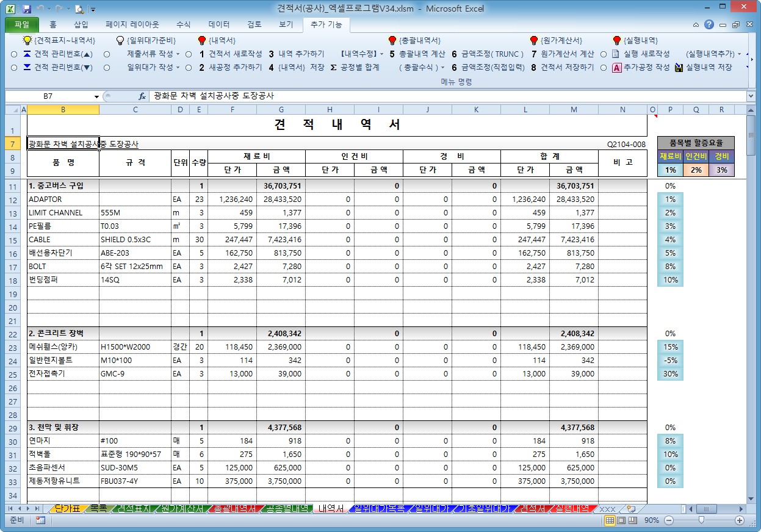This screenshot has width=761, height=532.
Task: Click 7 원가계산서 계산 button
Action: coord(561,54)
